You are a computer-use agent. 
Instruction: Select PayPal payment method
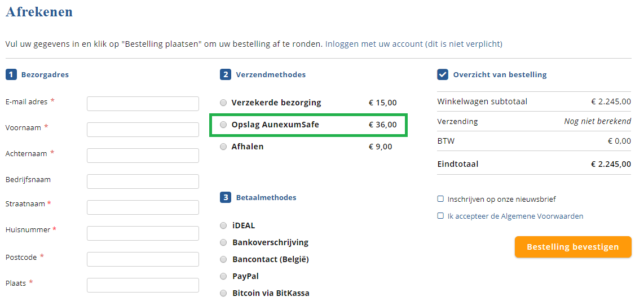tap(224, 276)
